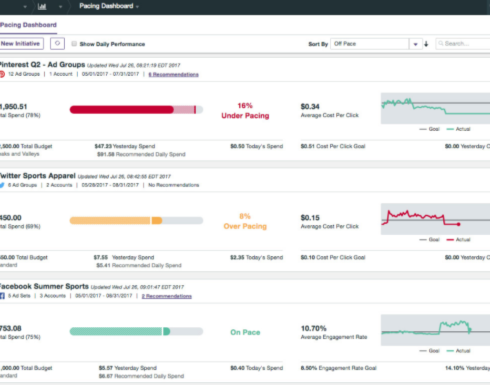Click On Pace status text
Viewport: 490px width, 385px height.
[245, 332]
